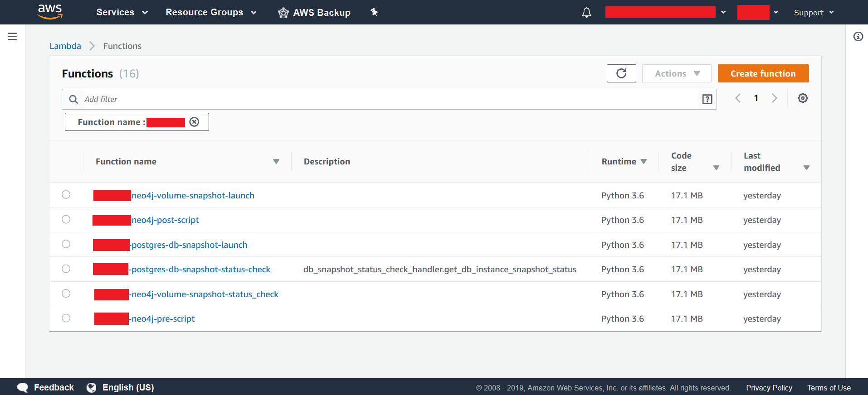Click the Add filter search field

[x=389, y=99]
